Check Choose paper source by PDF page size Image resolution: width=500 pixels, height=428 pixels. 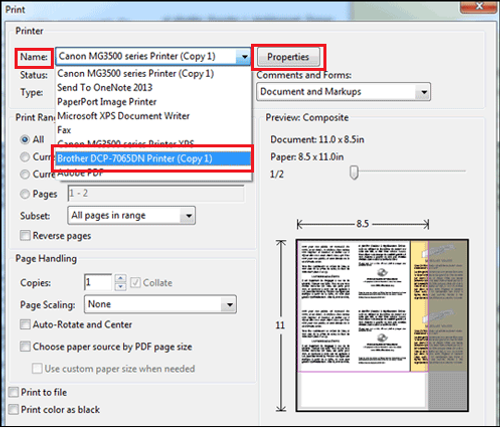tap(25, 347)
